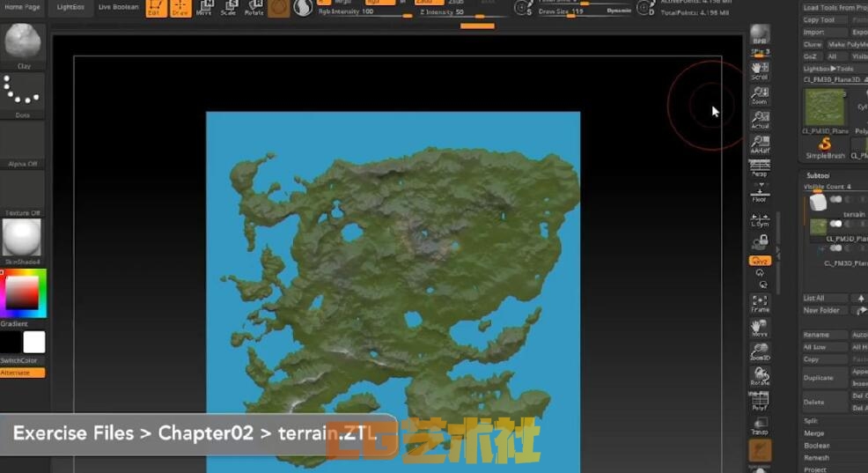
Task: Click the Actual size icon
Action: pyautogui.click(x=760, y=120)
